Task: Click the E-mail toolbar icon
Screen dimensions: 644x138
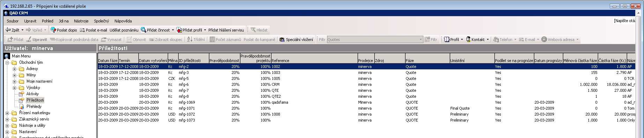Action: click(x=521, y=40)
